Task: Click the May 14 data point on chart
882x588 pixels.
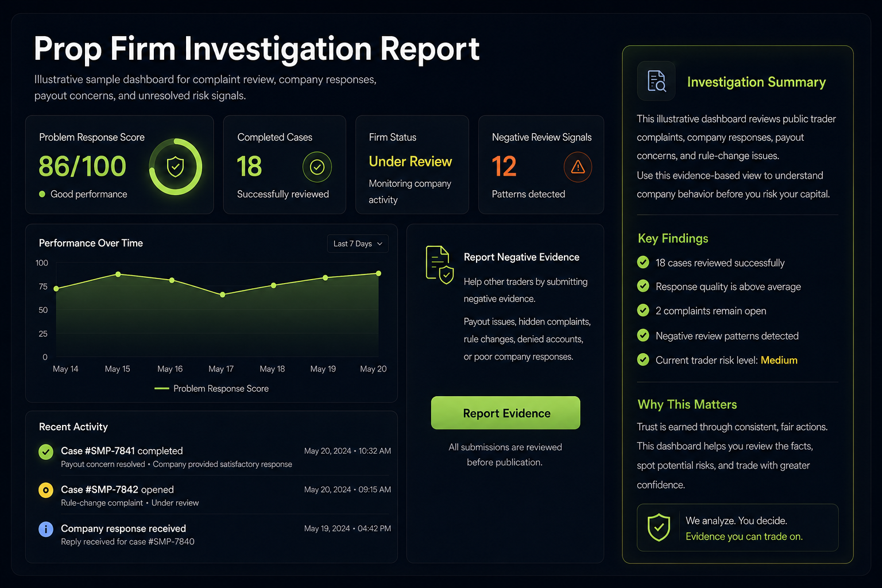Action: click(x=56, y=289)
